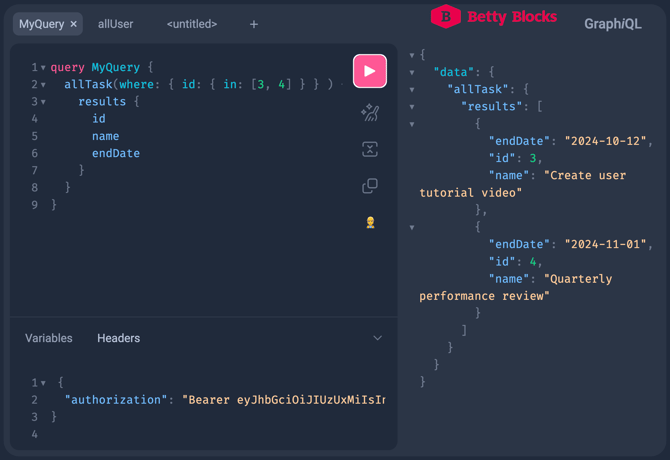Add a new tab with the plus icon
This screenshot has height=460, width=670.
coord(254,24)
